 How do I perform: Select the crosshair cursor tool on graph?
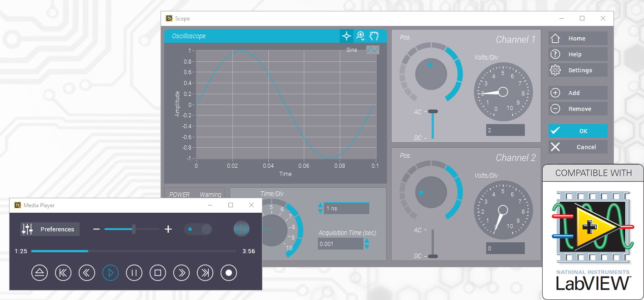click(x=347, y=36)
